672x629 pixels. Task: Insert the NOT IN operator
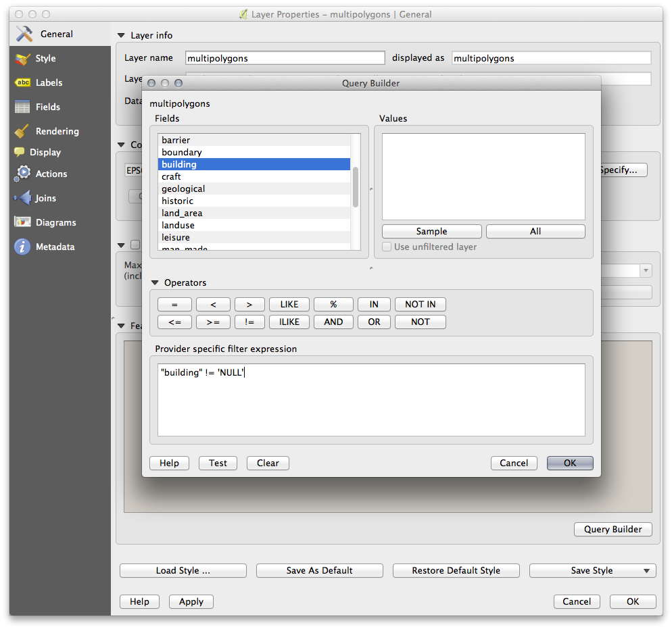click(x=420, y=305)
